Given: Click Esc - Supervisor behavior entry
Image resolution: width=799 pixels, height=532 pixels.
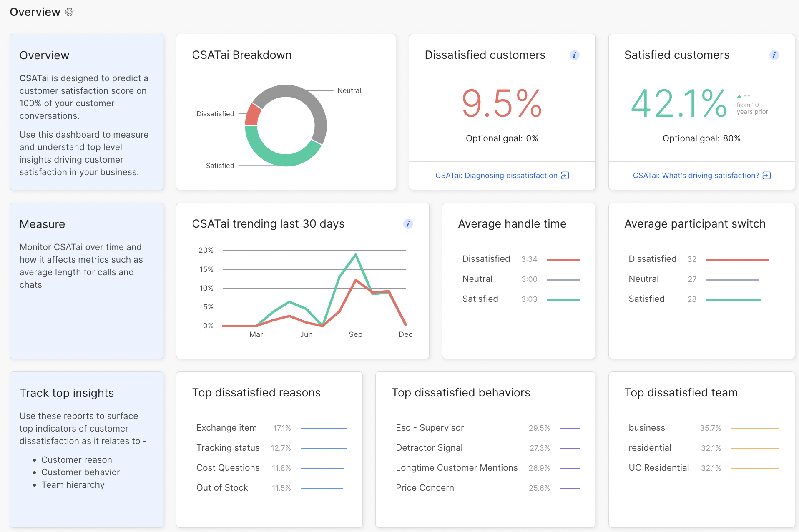Looking at the screenshot, I should pos(430,428).
